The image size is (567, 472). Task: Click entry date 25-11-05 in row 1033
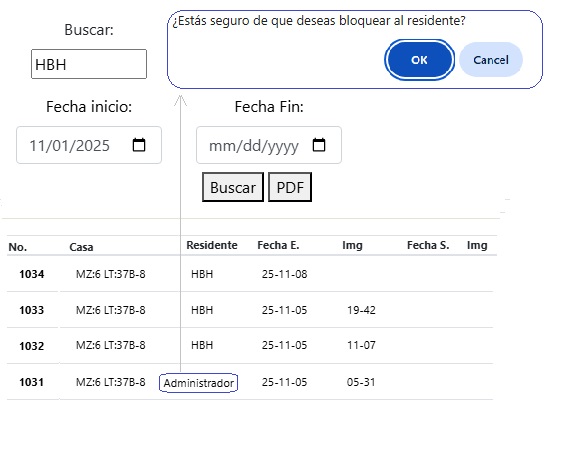pos(285,310)
